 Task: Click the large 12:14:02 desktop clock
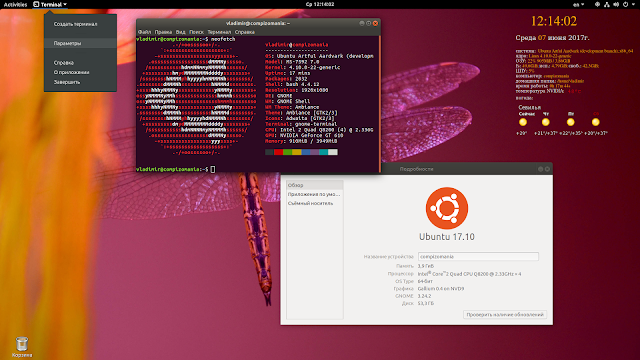554,21
